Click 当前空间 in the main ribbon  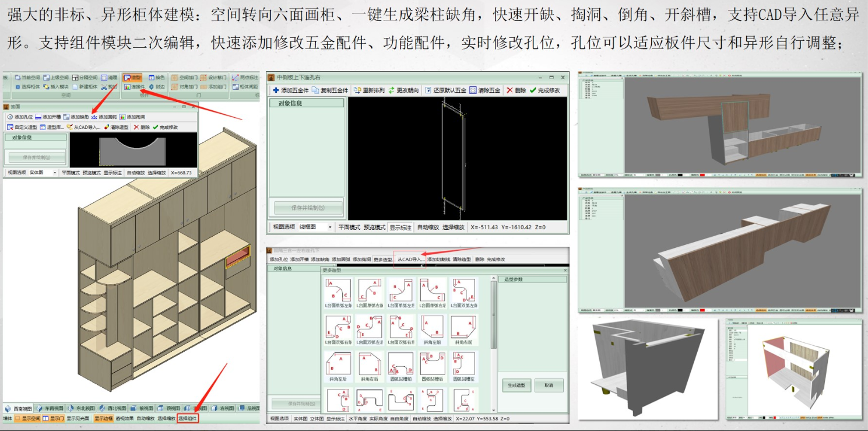point(27,78)
